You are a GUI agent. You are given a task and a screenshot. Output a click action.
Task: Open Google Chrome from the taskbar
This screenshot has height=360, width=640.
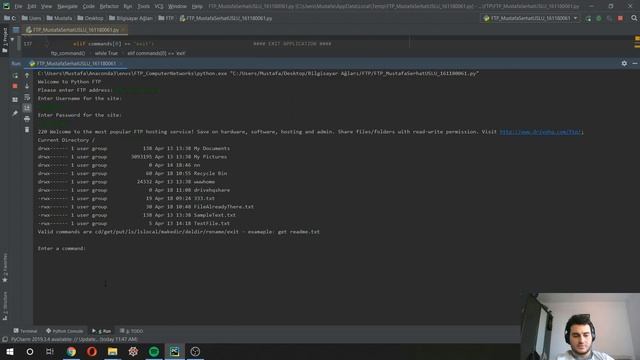[x=71, y=351]
